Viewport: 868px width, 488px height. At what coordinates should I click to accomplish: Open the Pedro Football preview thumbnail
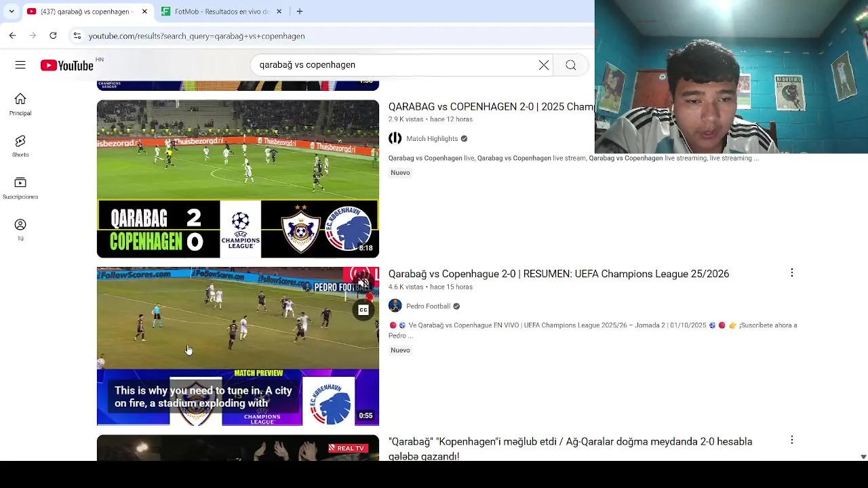click(x=238, y=346)
